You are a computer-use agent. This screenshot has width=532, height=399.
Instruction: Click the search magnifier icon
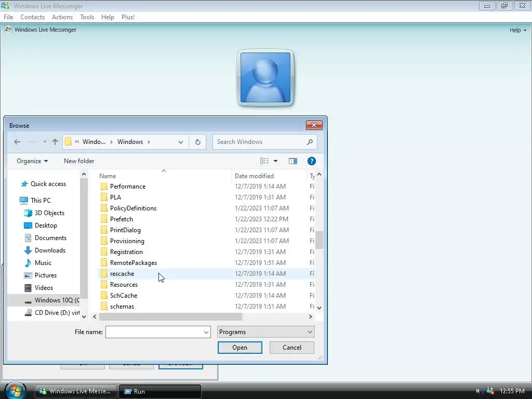click(x=310, y=142)
